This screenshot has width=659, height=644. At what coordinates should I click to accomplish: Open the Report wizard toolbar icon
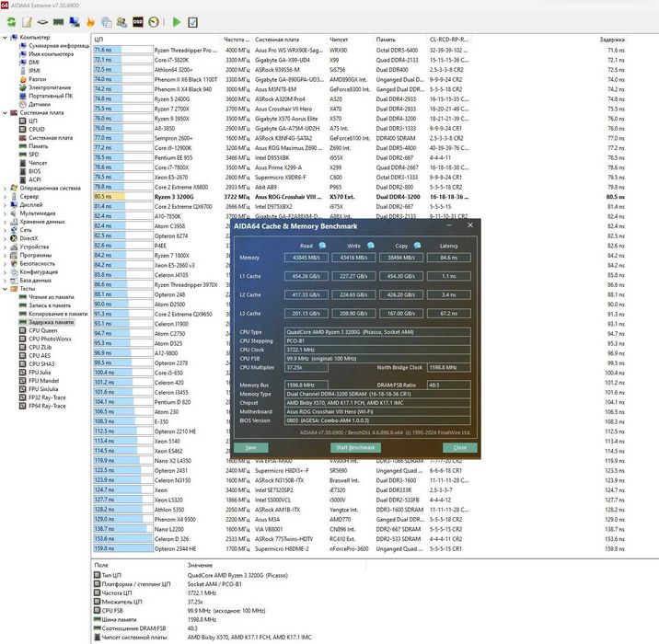click(x=27, y=22)
